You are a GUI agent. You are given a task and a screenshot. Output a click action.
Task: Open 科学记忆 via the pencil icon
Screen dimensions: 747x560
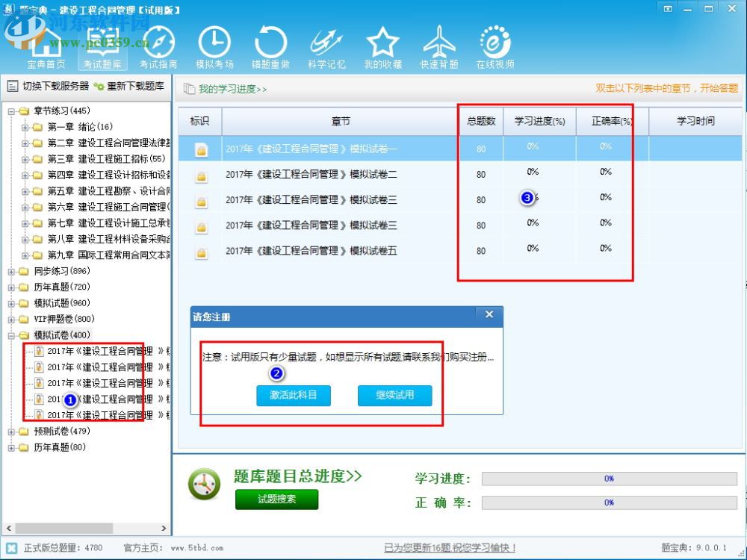coord(326,43)
